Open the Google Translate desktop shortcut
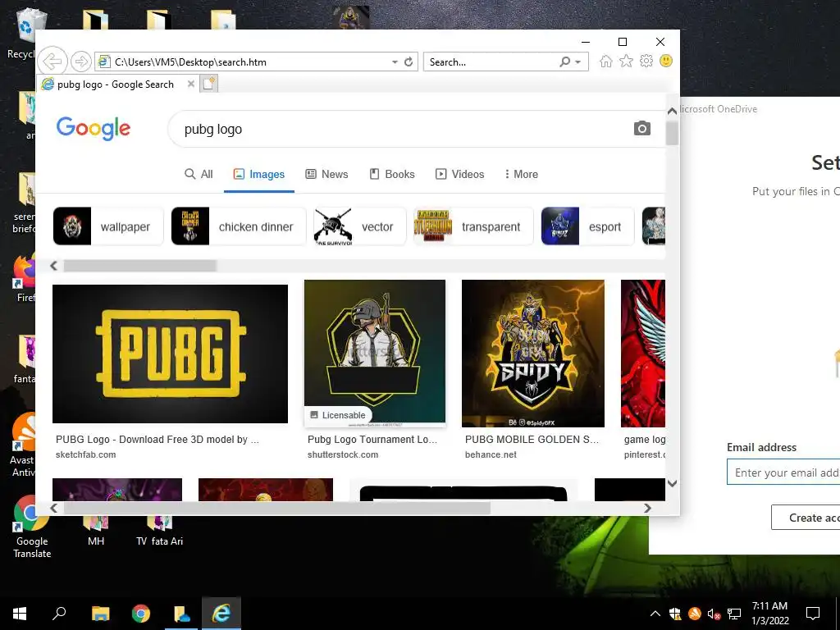840x630 pixels. click(x=32, y=527)
